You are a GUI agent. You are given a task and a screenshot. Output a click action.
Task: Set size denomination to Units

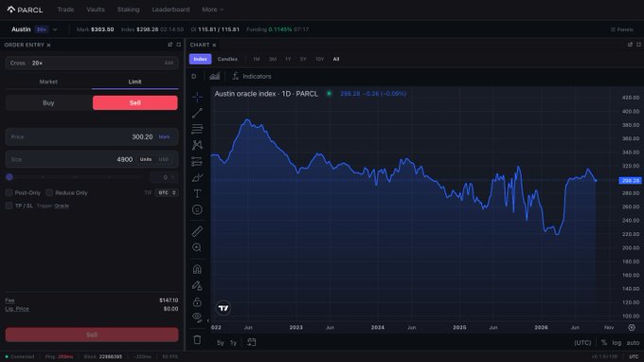click(146, 159)
